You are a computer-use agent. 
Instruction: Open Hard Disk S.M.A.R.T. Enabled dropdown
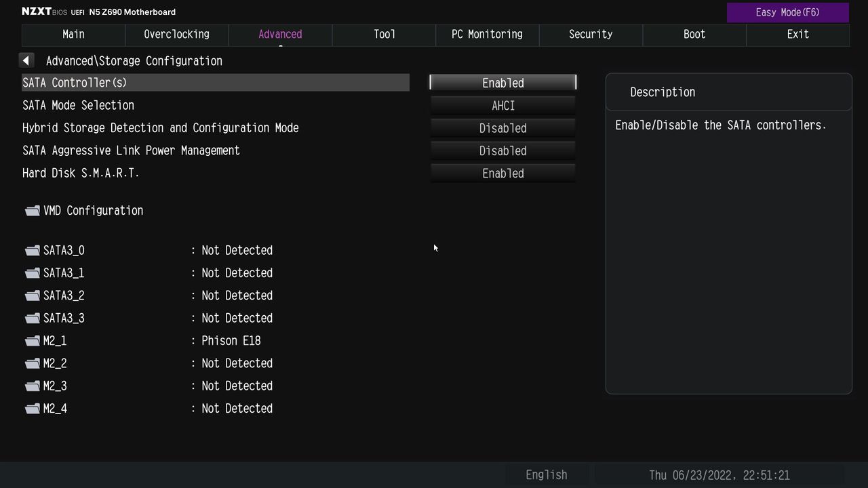pyautogui.click(x=503, y=174)
